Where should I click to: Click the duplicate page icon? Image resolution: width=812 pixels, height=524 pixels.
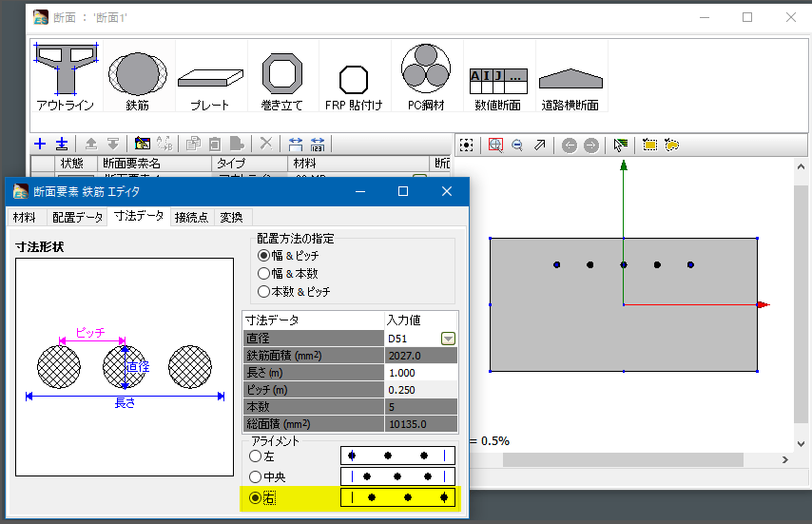point(237,144)
